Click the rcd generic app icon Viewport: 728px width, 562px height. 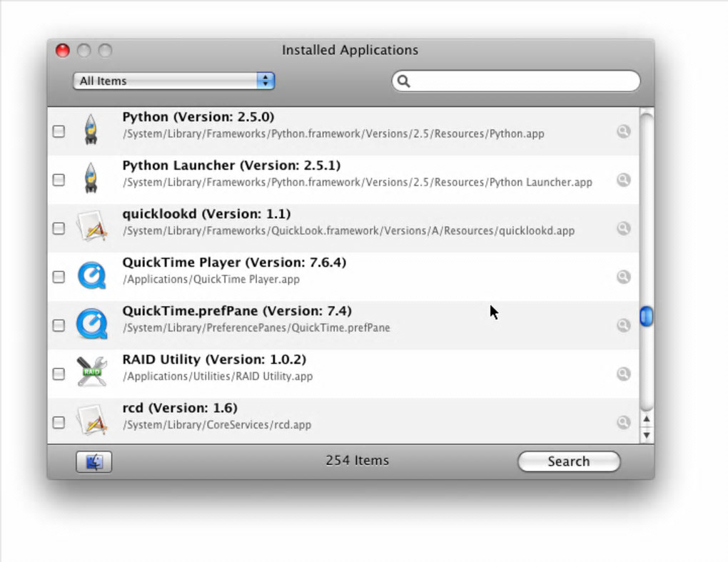[x=92, y=420]
